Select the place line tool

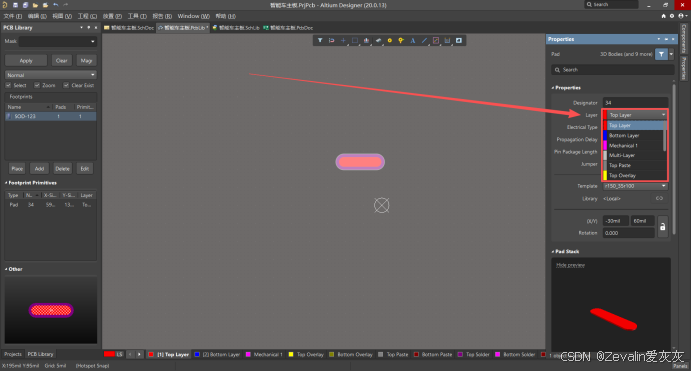tap(424, 40)
